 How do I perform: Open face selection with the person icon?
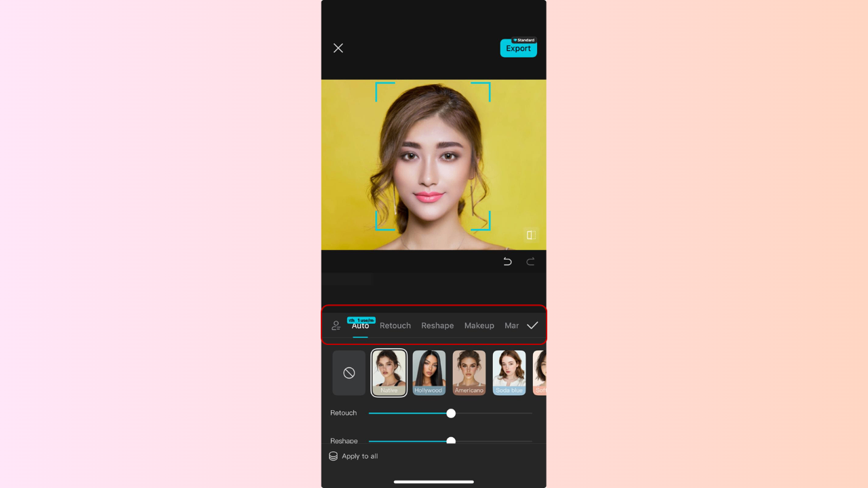[x=336, y=325]
